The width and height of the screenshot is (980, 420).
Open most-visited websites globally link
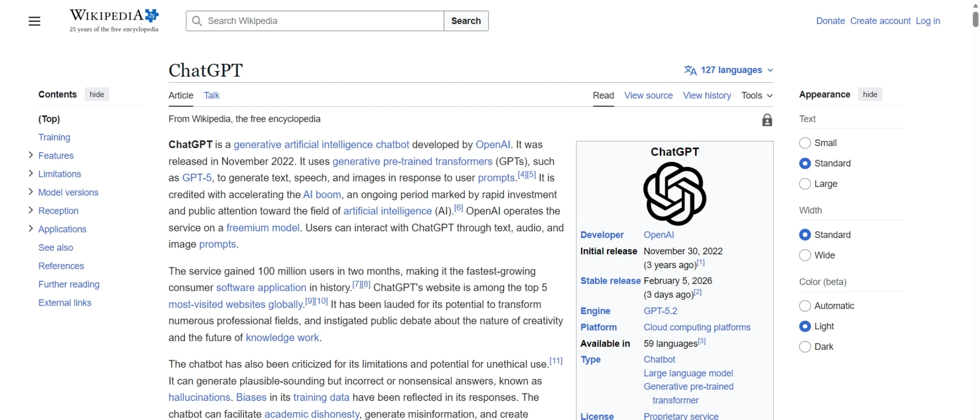[236, 304]
